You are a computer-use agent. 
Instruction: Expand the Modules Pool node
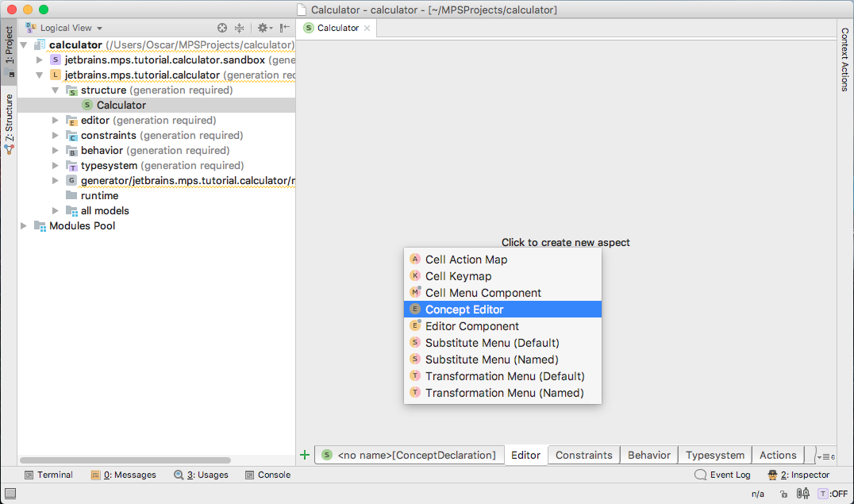pos(24,225)
